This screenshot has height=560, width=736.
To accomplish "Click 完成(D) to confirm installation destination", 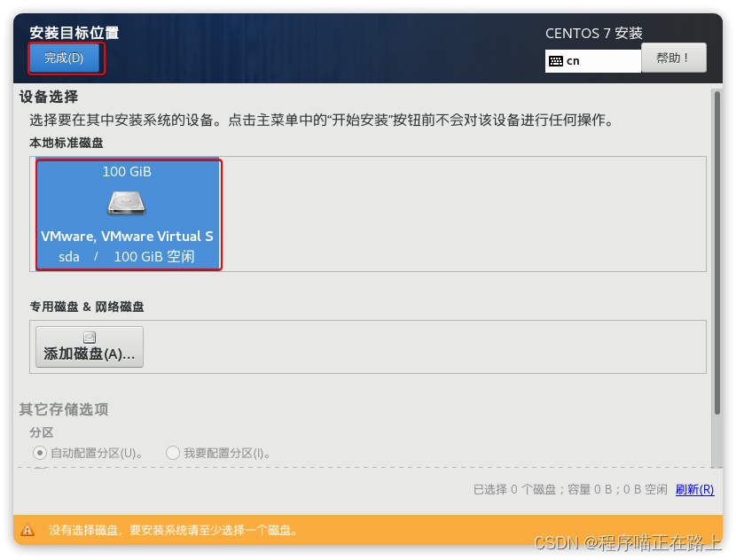I will click(66, 58).
